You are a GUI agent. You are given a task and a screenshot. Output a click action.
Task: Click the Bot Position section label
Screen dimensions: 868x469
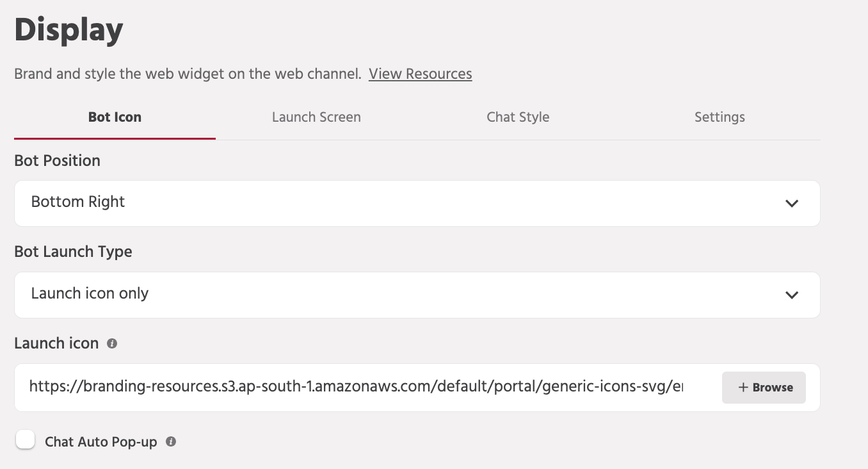57,161
